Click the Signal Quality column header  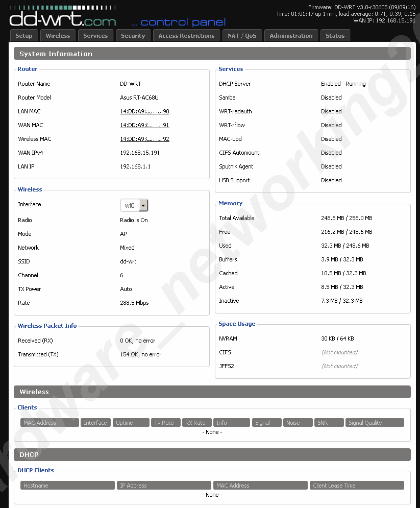click(x=374, y=423)
